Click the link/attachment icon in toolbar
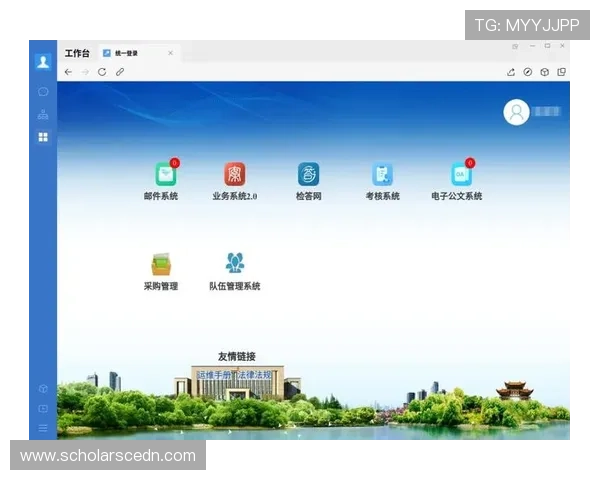Image resolution: width=600 pixels, height=480 pixels. tap(120, 72)
